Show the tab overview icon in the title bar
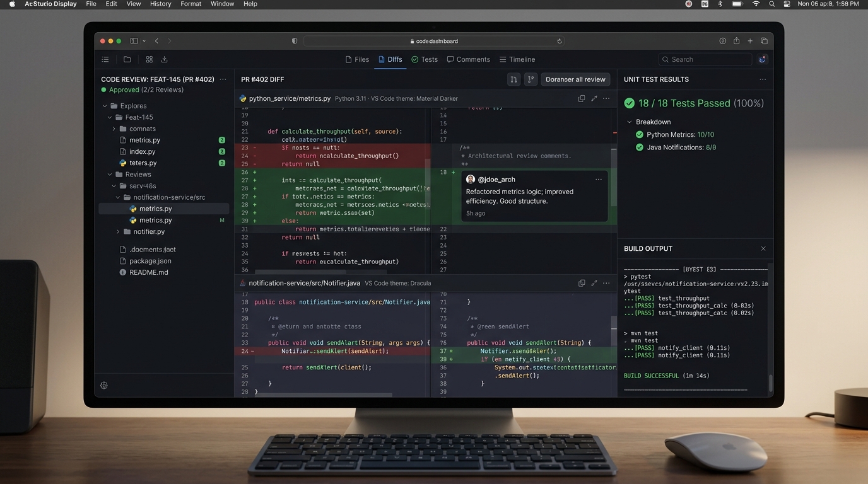This screenshot has height=484, width=868. click(764, 41)
